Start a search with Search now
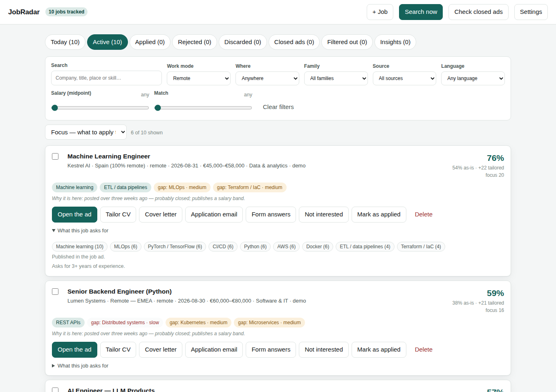This screenshot has height=392, width=556. (x=421, y=12)
